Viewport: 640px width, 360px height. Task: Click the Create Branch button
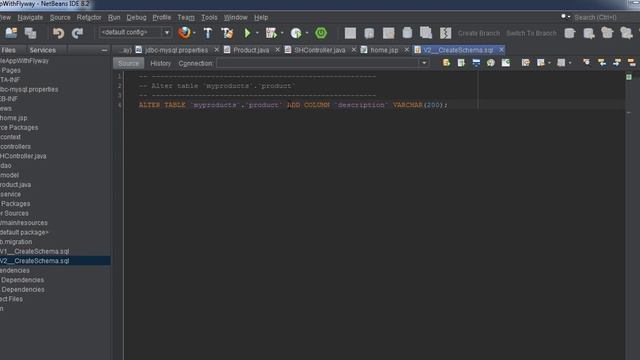(x=479, y=33)
